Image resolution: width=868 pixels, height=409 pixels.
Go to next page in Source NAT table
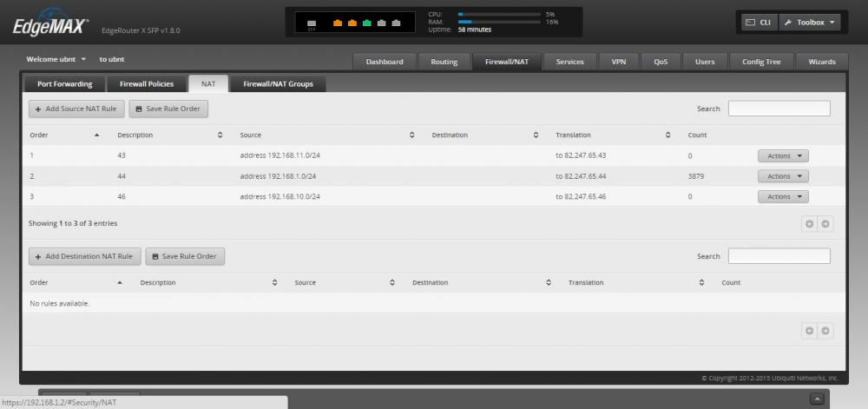coord(825,223)
